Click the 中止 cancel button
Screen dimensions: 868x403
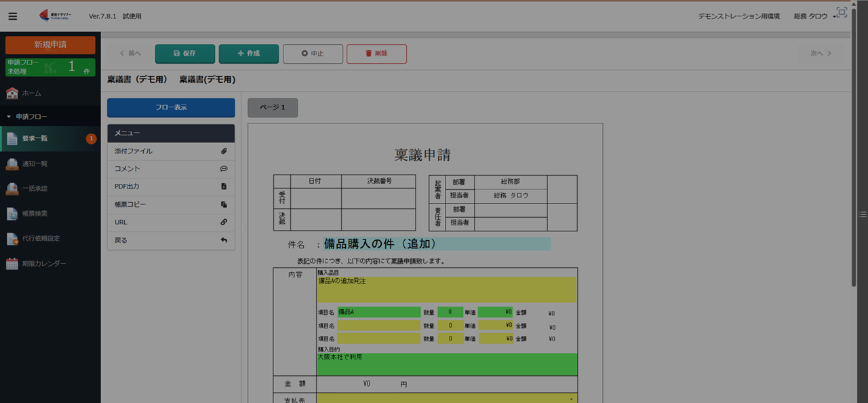(x=313, y=54)
